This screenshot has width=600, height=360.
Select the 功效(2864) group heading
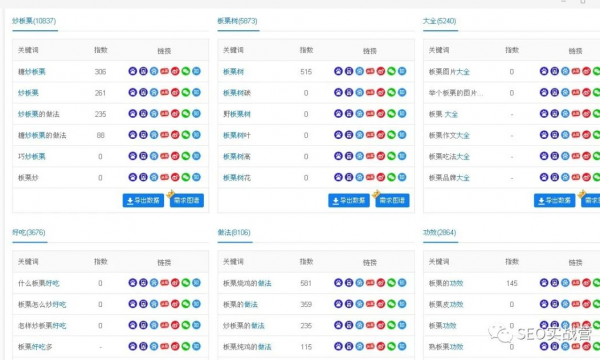click(439, 233)
